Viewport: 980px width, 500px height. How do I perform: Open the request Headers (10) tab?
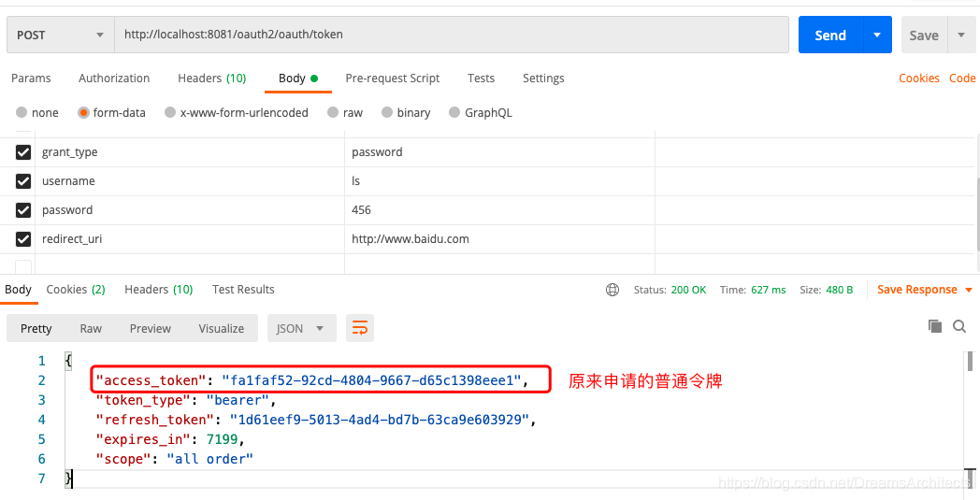(212, 79)
